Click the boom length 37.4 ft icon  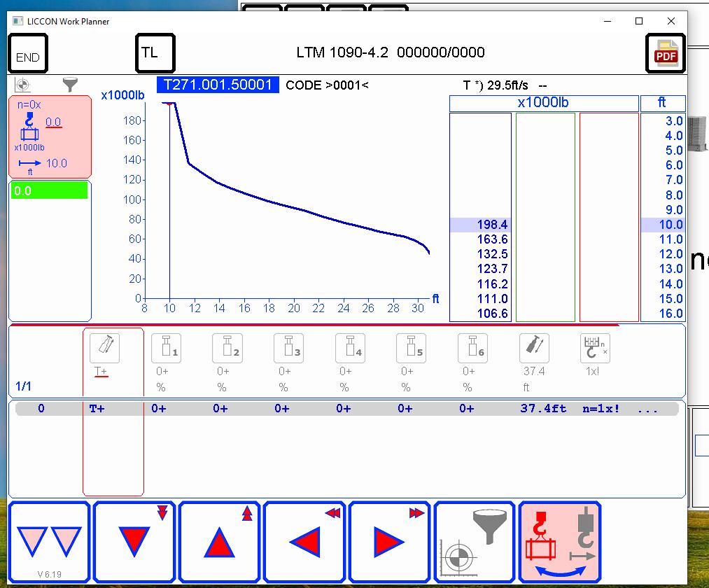coord(535,349)
